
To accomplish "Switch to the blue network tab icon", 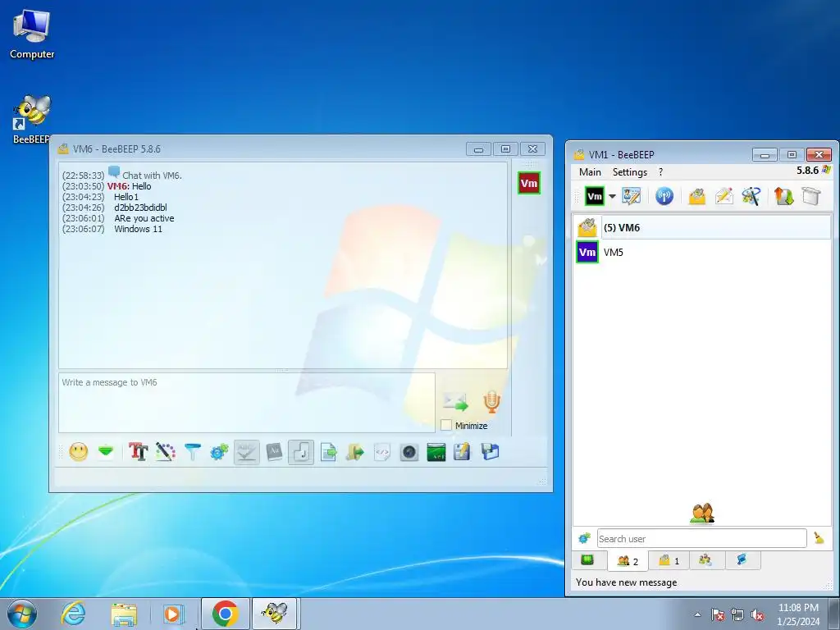I will tap(742, 560).
